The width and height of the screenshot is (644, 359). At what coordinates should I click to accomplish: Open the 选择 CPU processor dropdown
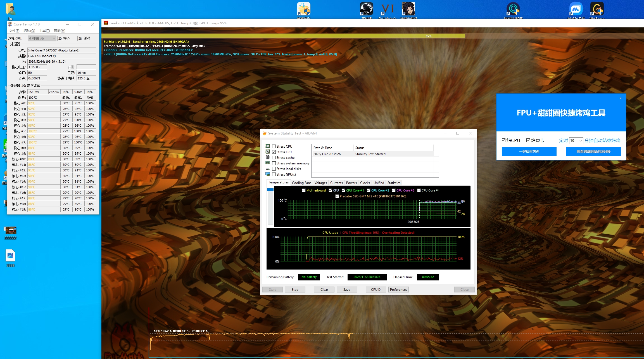42,38
